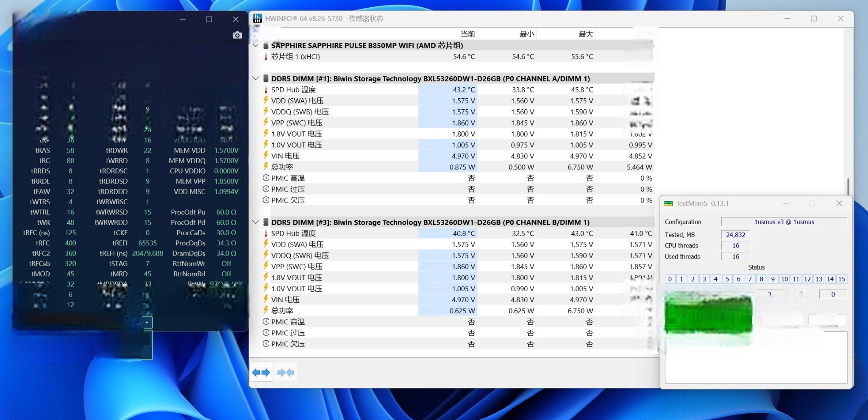Click lightning icon of DIMM [#1] 总功率 row

coord(266,167)
